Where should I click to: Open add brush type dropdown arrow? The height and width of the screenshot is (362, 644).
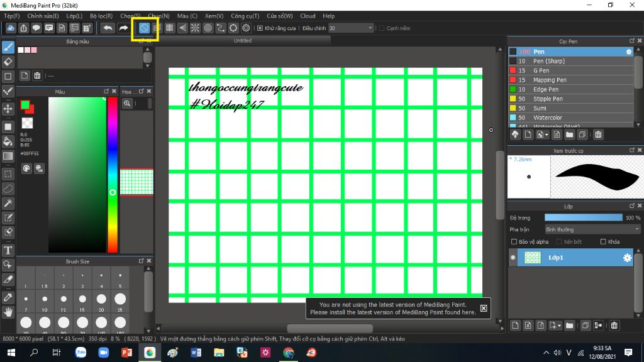(x=547, y=135)
